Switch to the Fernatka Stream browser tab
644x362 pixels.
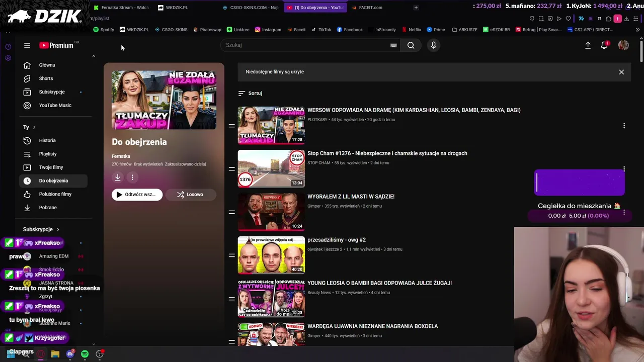point(121,8)
